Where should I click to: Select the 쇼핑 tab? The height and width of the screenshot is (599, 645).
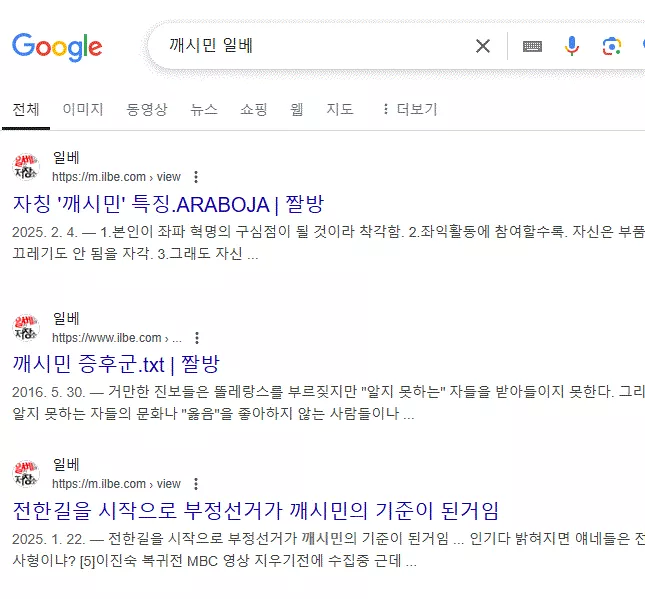[x=254, y=109]
